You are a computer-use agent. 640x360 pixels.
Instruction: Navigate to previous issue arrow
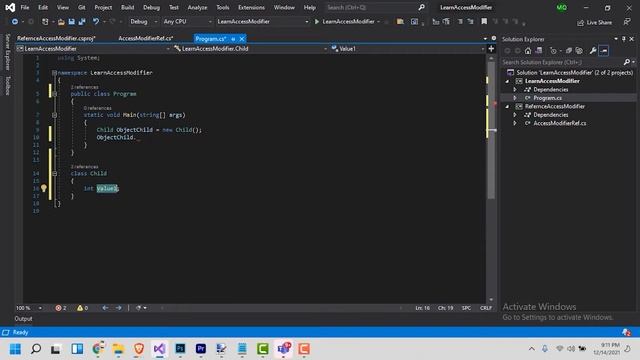click(105, 308)
